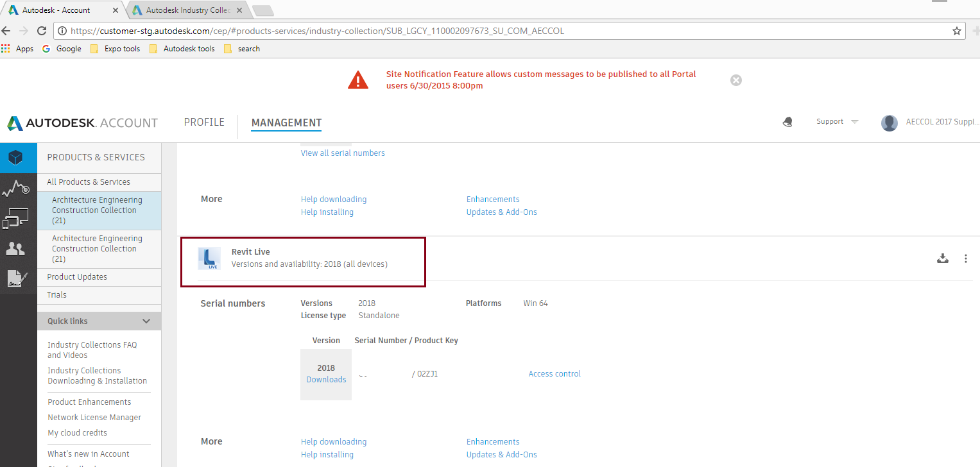The image size is (980, 467).
Task: Open the notifications bell icon
Action: coord(787,122)
